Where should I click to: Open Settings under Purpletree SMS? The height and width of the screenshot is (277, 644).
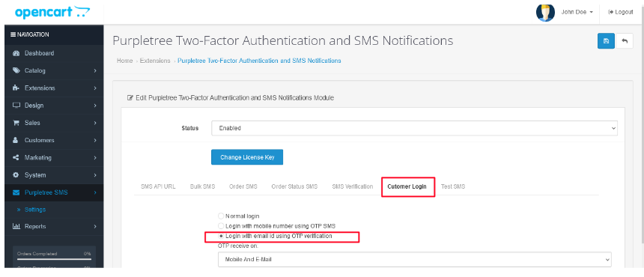coord(35,210)
